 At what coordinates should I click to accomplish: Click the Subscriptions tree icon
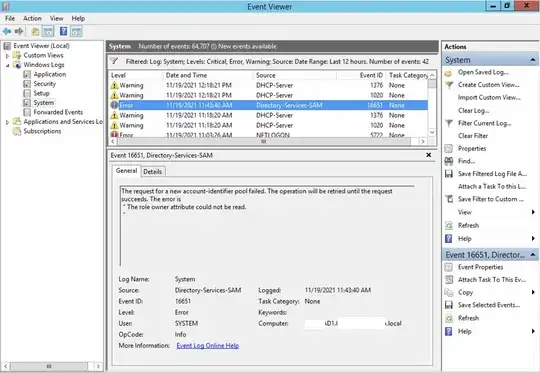(x=17, y=131)
